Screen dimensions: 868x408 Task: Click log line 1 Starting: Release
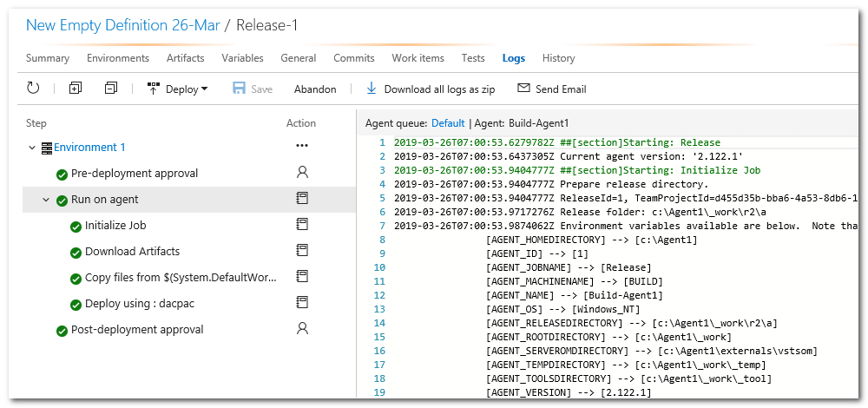[557, 142]
